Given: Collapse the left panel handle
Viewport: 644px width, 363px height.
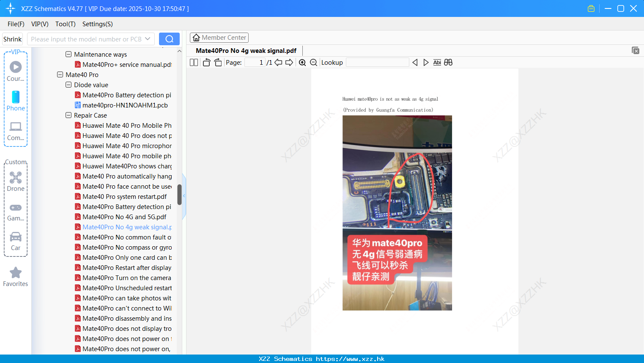Looking at the screenshot, I should [x=184, y=196].
